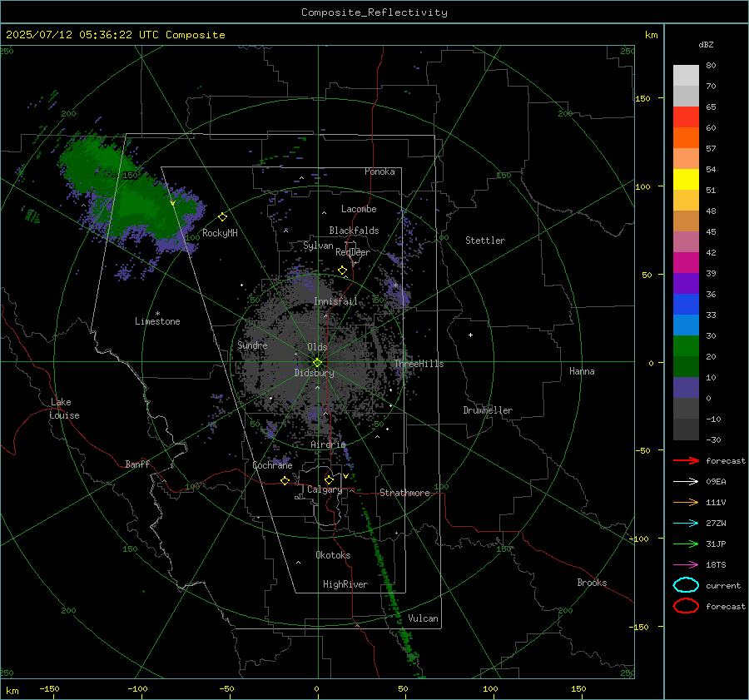Click the Sundre label
Viewport: 749px width, 700px height.
(252, 345)
